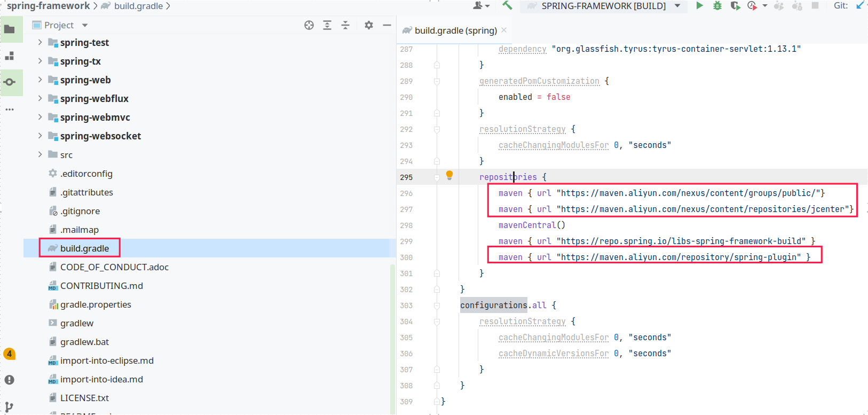Expand the spring-webmvc module folder
The height and width of the screenshot is (415, 868).
(40, 117)
